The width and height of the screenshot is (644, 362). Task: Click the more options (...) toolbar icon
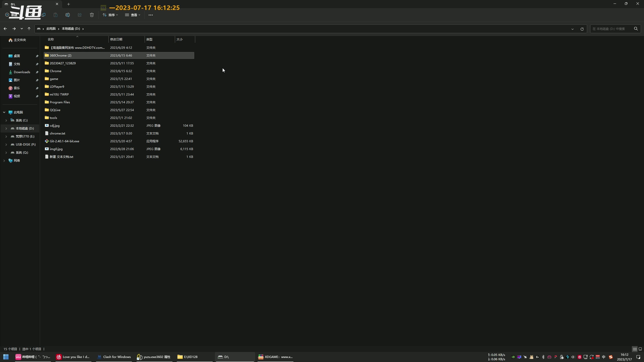(x=150, y=15)
